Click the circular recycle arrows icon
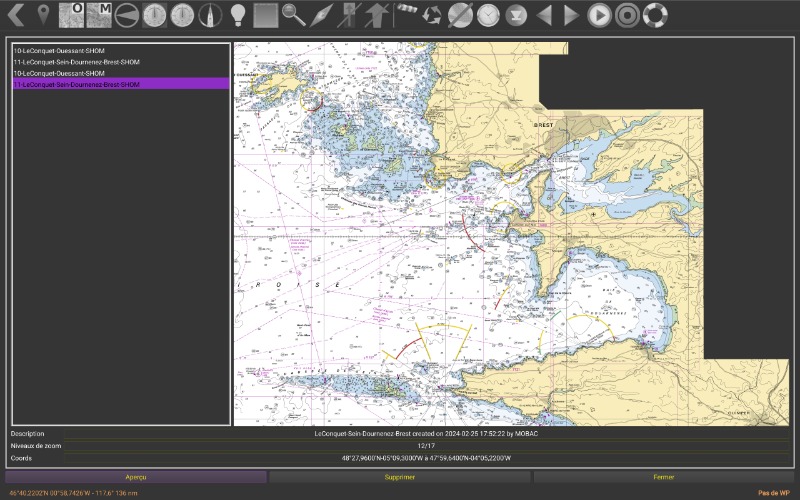Image resolution: width=800 pixels, height=500 pixels. pos(432,15)
